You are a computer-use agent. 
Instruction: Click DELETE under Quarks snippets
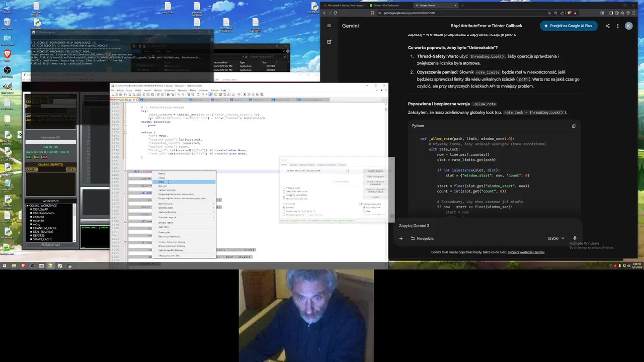tap(71, 169)
